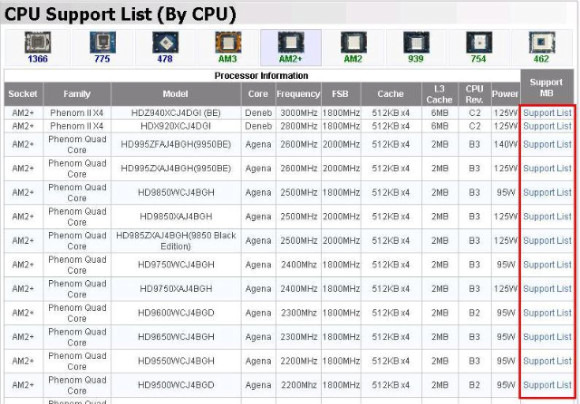
Task: Click the Frequency column header
Action: pos(298,94)
